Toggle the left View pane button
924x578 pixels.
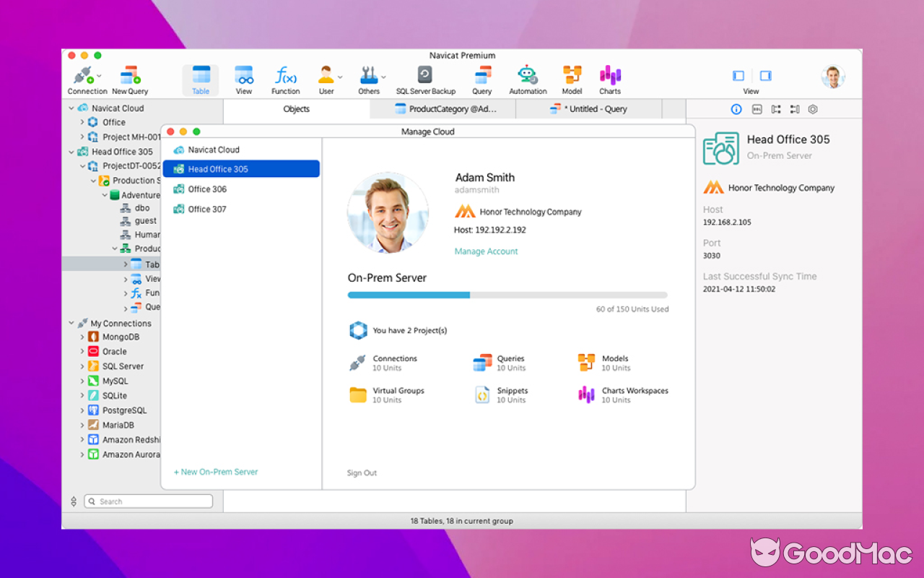click(738, 75)
